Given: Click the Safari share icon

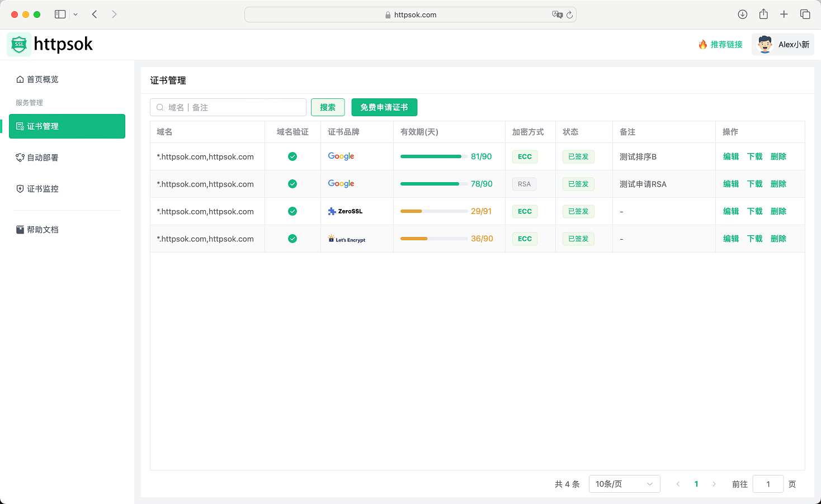Looking at the screenshot, I should (763, 15).
